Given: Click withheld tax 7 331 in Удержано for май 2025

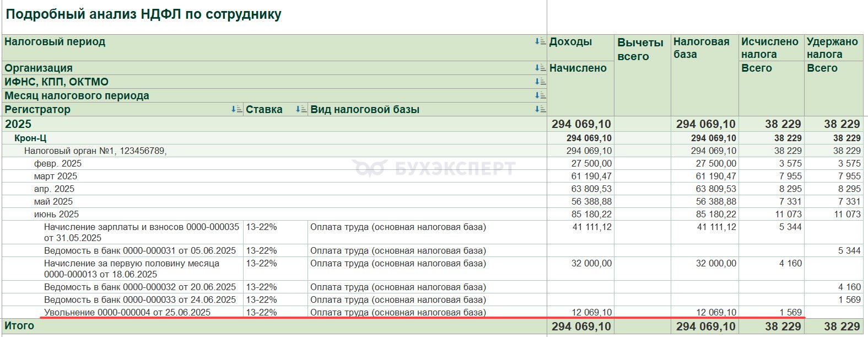Looking at the screenshot, I should pos(849,201).
